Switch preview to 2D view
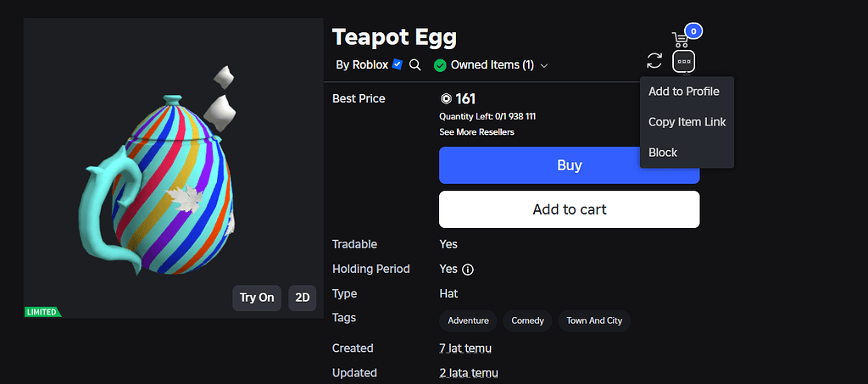868x384 pixels. click(x=303, y=298)
